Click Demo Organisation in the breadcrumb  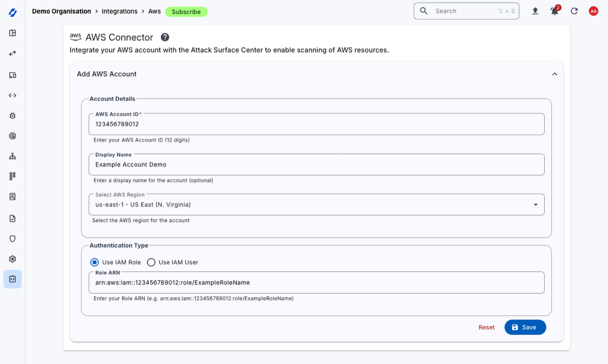pos(61,11)
